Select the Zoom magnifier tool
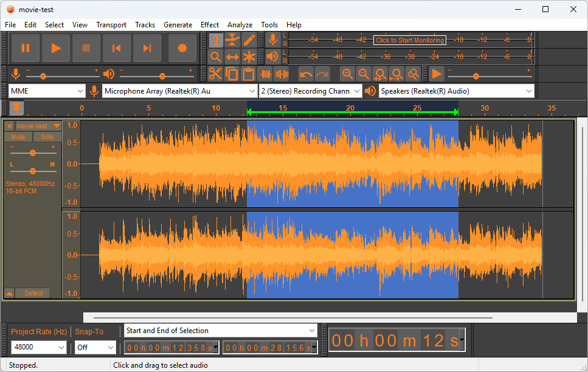The width and height of the screenshot is (588, 372). (x=216, y=57)
